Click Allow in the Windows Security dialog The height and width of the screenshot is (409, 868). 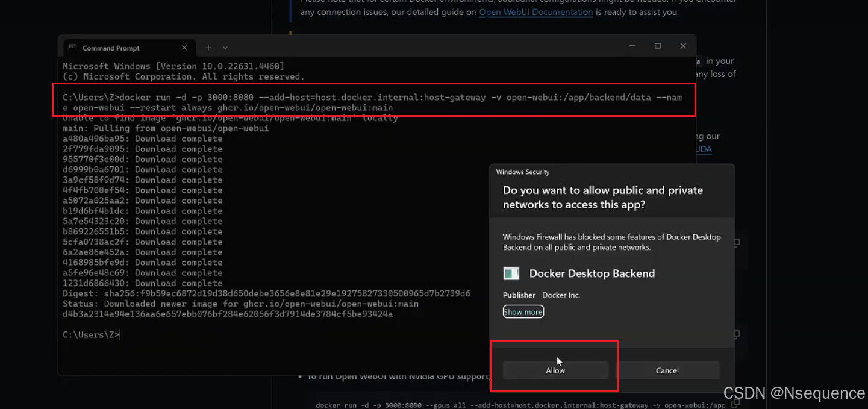[x=555, y=370]
